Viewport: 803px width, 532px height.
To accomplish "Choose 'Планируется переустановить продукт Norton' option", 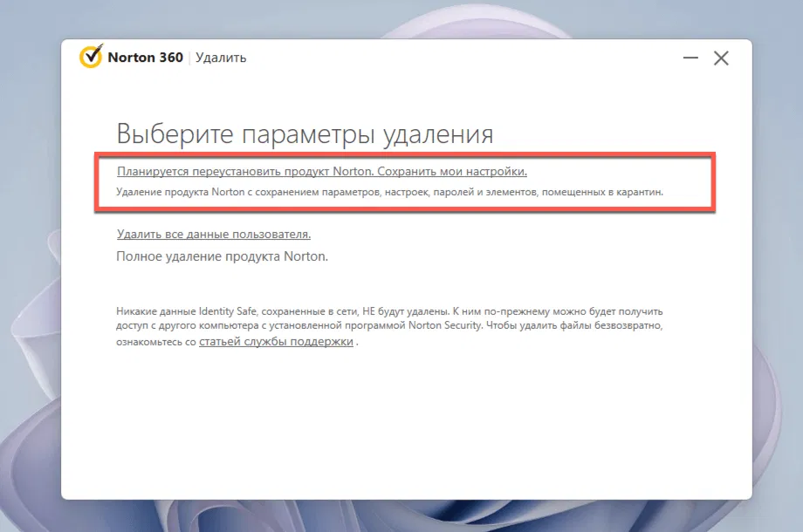I will coord(321,171).
